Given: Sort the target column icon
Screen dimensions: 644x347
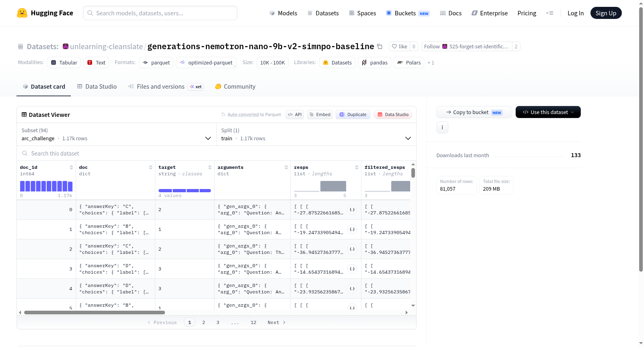Looking at the screenshot, I should click(x=210, y=167).
